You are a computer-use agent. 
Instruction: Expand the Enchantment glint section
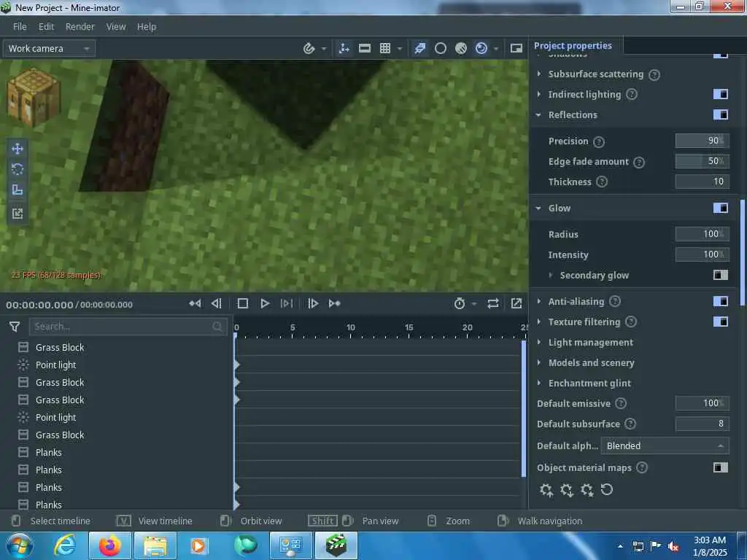539,384
